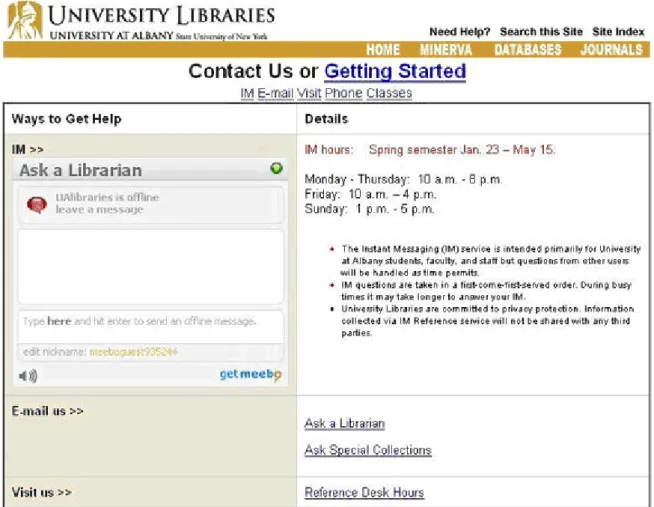Image resolution: width=654 pixels, height=507 pixels.
Task: Open Reference Desk Hours link
Action: tap(364, 492)
